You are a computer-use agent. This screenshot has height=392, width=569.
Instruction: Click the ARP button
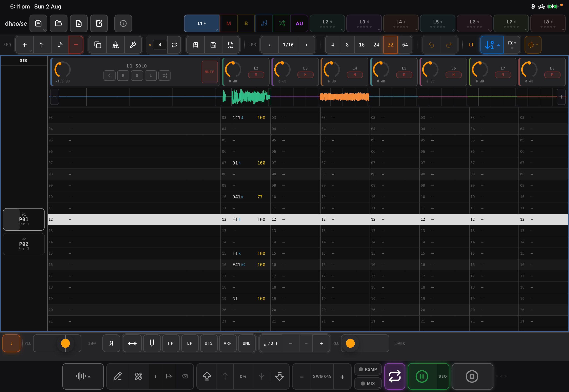228,343
